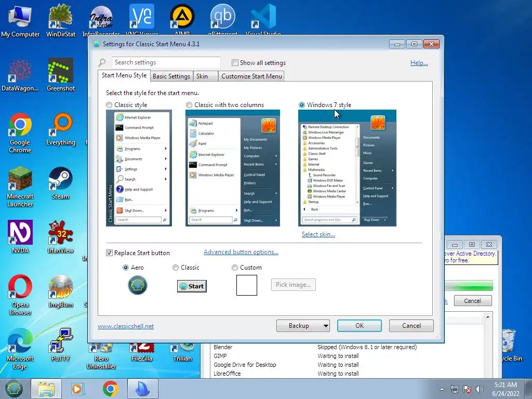Launch the AIMP desktop shortcut

pos(182,20)
